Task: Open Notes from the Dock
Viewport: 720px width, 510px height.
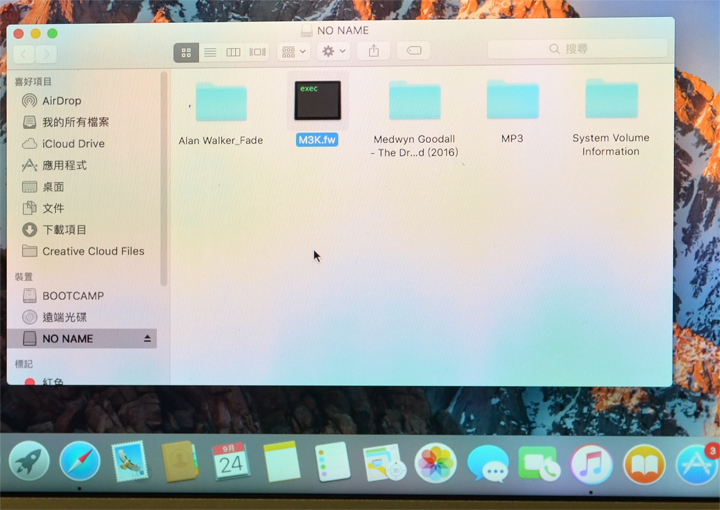Action: (281, 461)
